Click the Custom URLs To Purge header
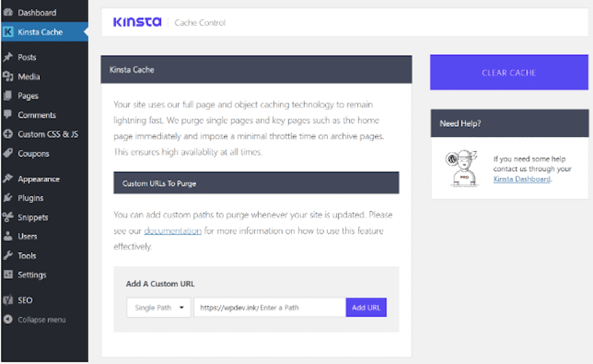The width and height of the screenshot is (593, 364). pos(256,183)
